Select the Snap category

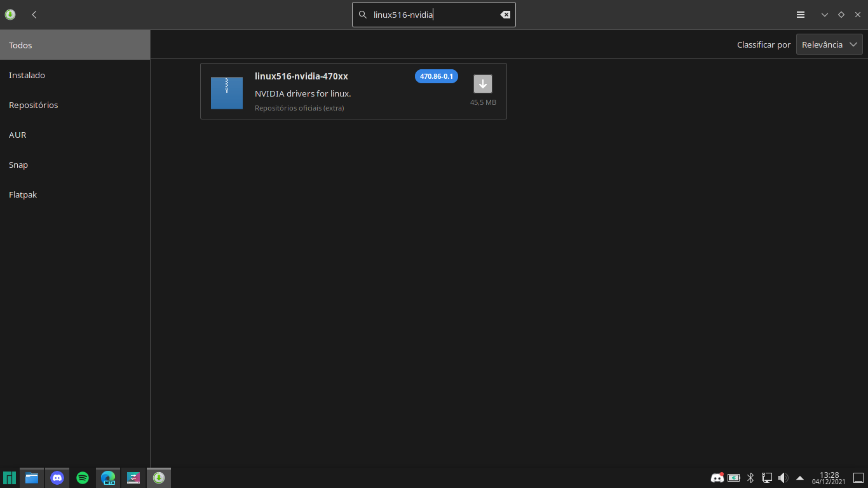click(75, 165)
